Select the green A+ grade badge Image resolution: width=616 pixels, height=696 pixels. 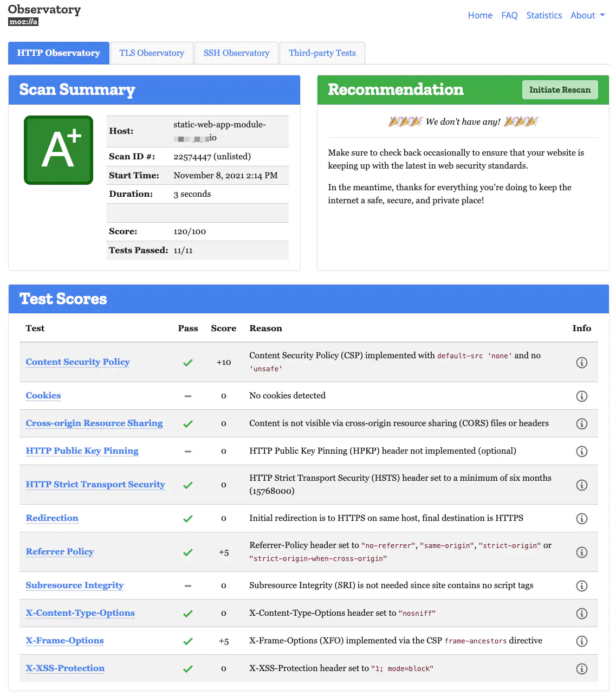(x=58, y=150)
